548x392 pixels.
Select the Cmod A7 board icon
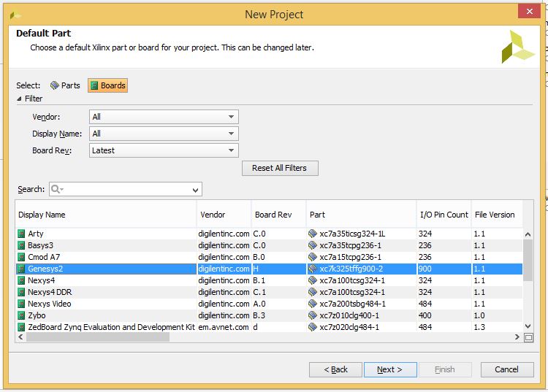click(21, 257)
